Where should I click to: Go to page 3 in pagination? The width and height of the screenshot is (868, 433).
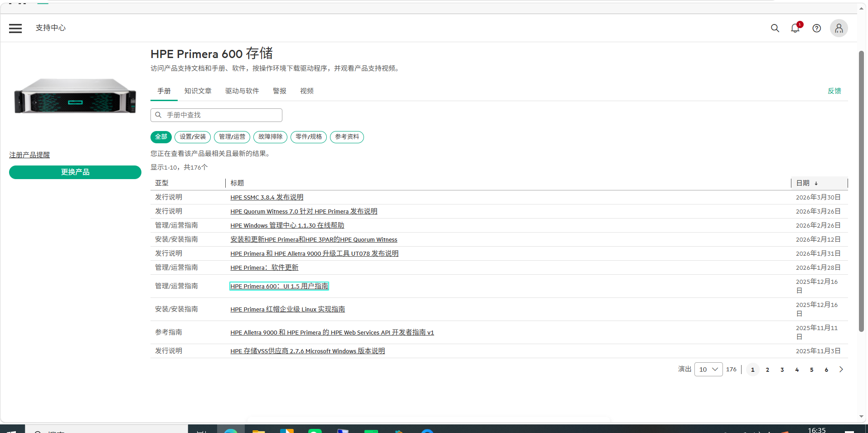[x=782, y=370]
